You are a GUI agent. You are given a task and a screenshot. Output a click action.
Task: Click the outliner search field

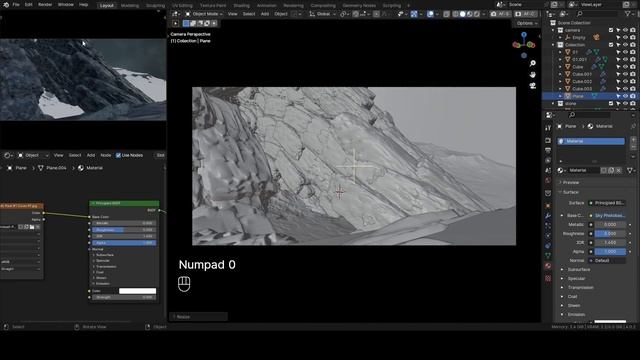click(x=598, y=14)
